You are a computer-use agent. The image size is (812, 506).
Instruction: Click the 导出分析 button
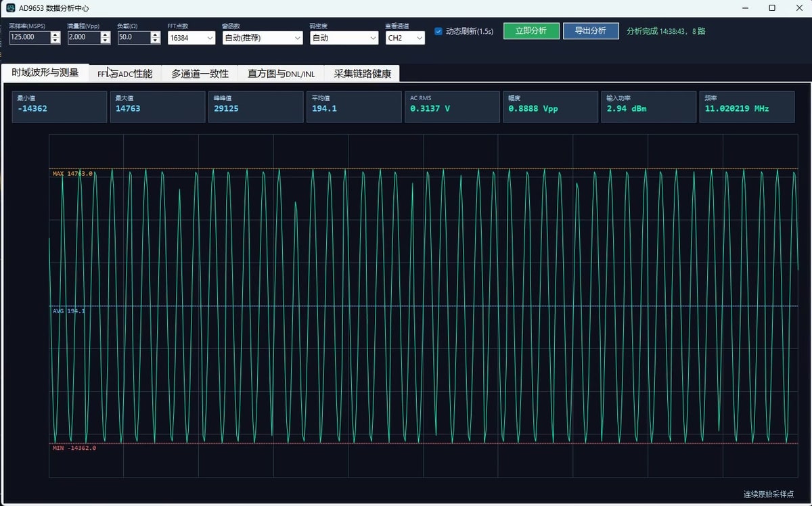click(591, 31)
